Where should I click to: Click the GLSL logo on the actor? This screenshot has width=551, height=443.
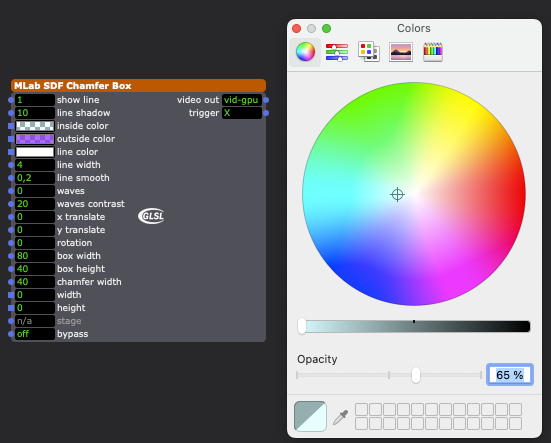[151, 216]
